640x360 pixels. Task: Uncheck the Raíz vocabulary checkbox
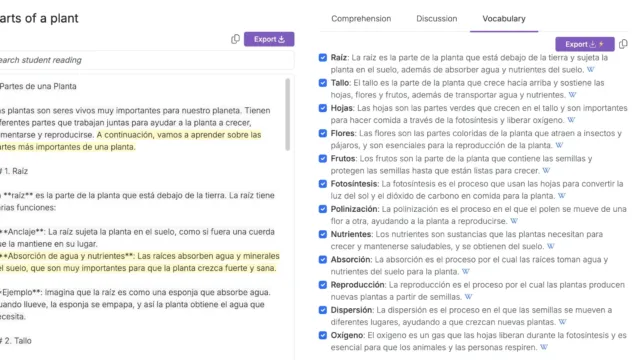point(323,58)
